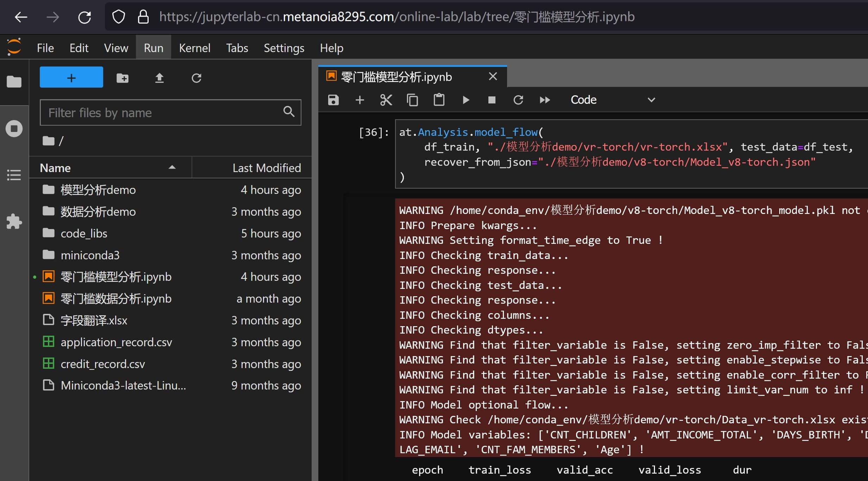The height and width of the screenshot is (481, 868).
Task: Click the blue new launcher plus button
Action: coord(71,77)
